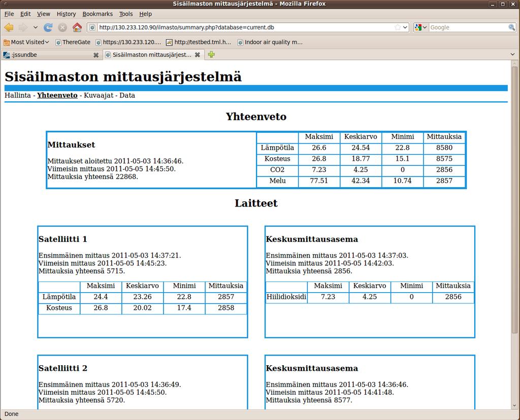The image size is (520, 420).
Task: Click the vertical scrollbar thumb
Action: coord(514,200)
